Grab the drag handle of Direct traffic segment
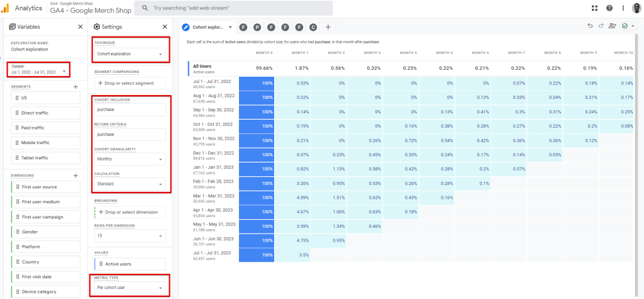The image size is (644, 299). 17,113
